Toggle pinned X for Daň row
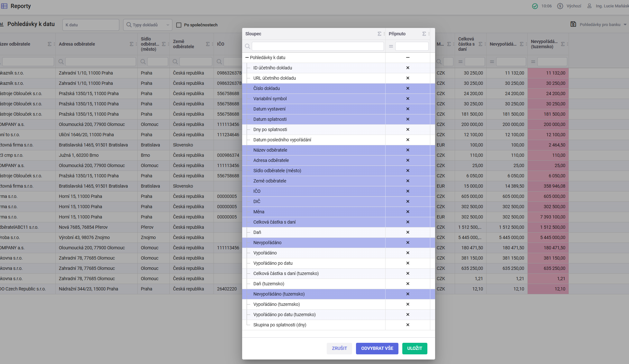The height and width of the screenshot is (364, 629). tap(407, 232)
